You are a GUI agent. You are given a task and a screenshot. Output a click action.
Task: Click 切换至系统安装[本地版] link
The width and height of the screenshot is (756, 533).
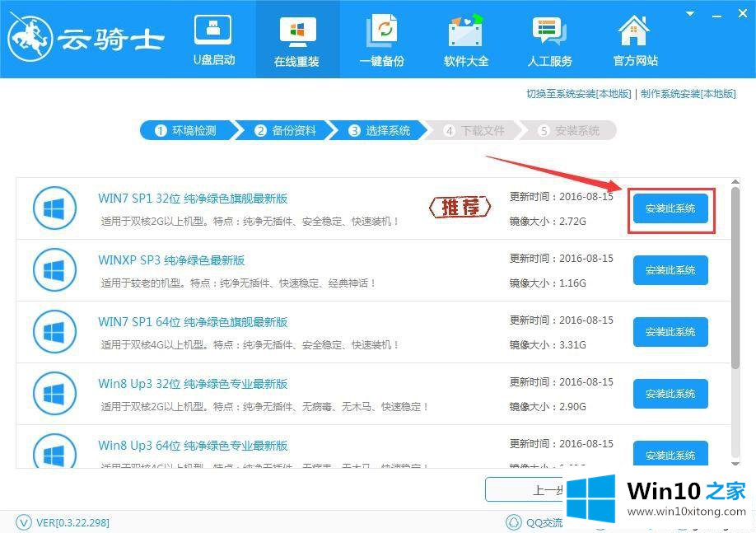(x=579, y=94)
